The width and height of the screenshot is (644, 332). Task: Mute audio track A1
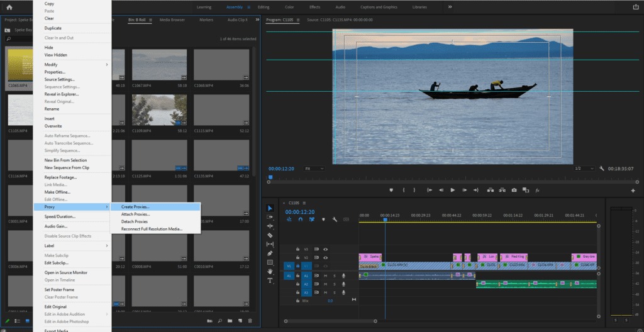coord(325,275)
